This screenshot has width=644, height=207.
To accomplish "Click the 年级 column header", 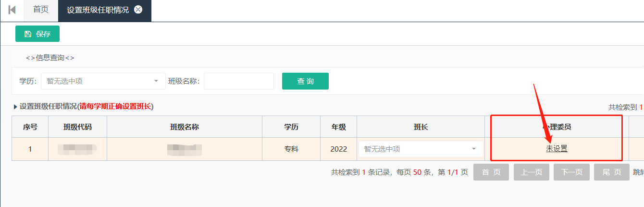I will pyautogui.click(x=338, y=127).
